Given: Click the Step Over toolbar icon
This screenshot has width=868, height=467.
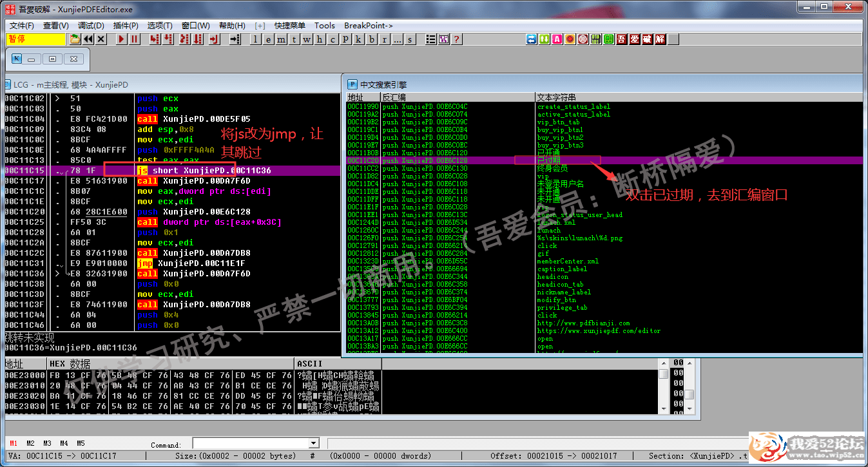Looking at the screenshot, I should pyautogui.click(x=168, y=39).
